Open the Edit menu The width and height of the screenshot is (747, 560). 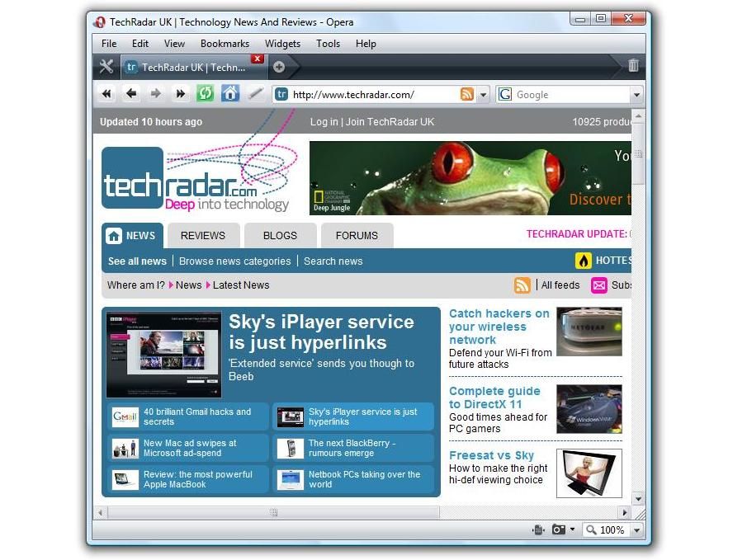pos(140,44)
